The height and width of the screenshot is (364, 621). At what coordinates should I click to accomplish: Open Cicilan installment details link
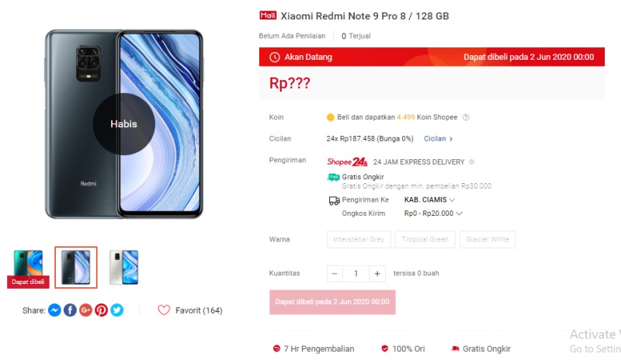click(x=438, y=139)
